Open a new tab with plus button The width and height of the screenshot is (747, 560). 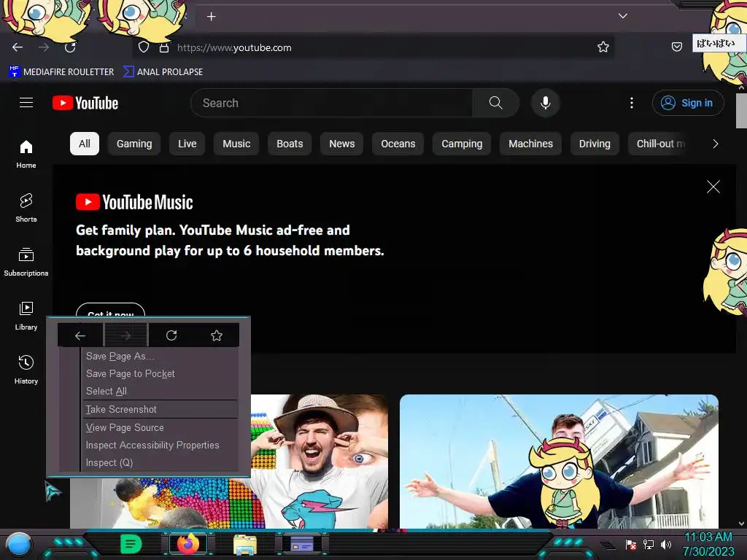[211, 17]
